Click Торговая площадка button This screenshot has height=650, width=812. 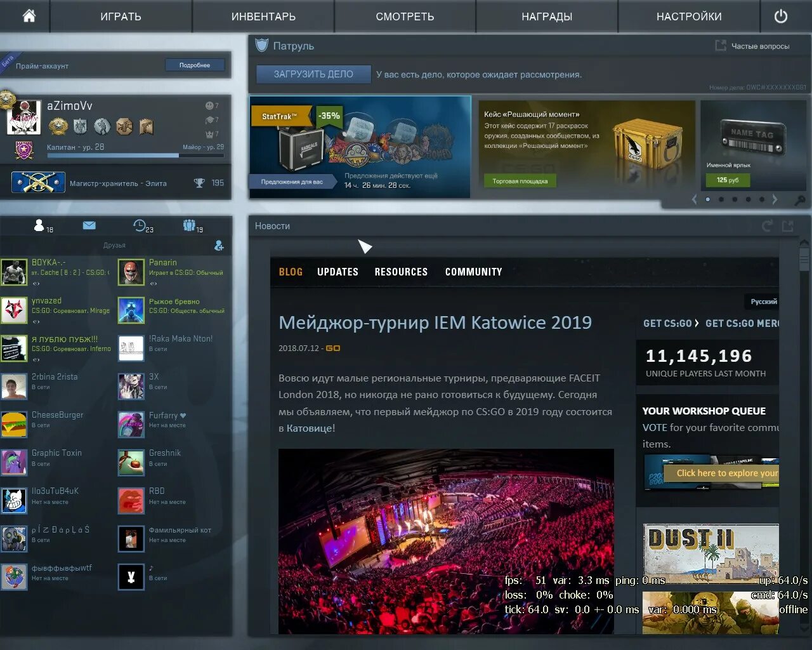pyautogui.click(x=520, y=181)
